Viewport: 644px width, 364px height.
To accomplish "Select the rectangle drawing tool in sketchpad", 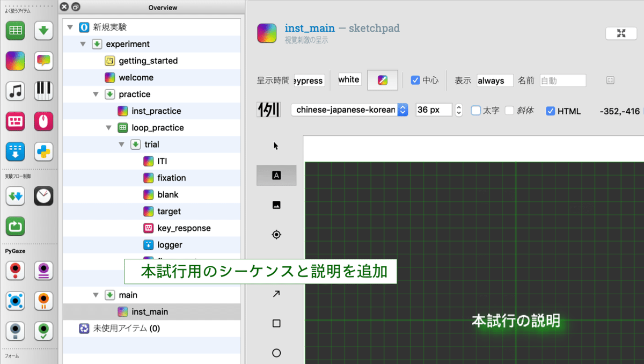I will click(276, 323).
